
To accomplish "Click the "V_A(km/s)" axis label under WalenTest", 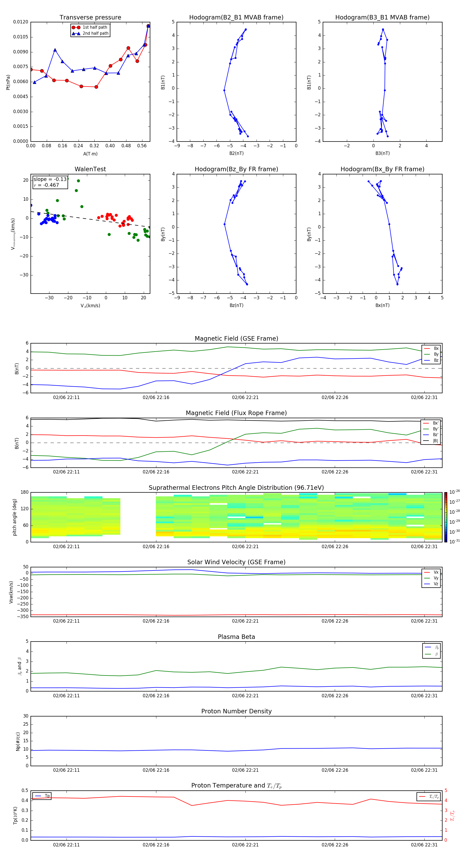I will tap(90, 306).
